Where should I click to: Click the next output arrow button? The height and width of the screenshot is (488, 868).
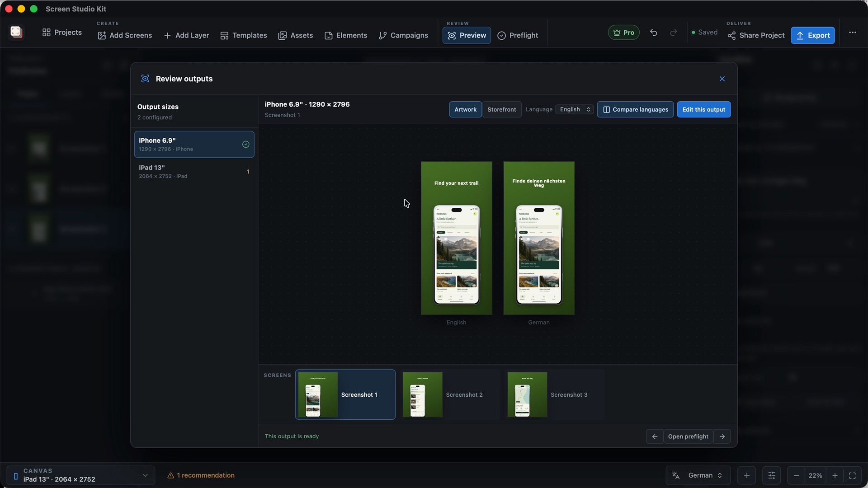(722, 436)
